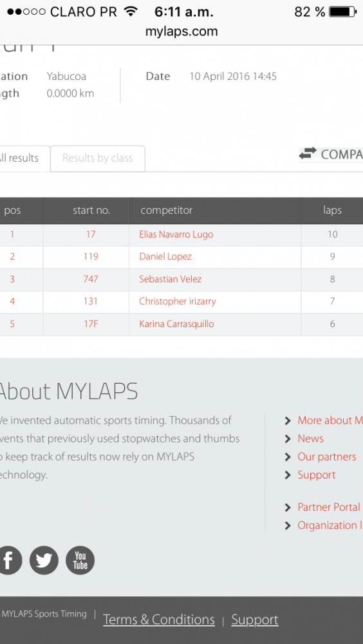
Task: Open Terms & Conditions footer link
Action: [159, 620]
